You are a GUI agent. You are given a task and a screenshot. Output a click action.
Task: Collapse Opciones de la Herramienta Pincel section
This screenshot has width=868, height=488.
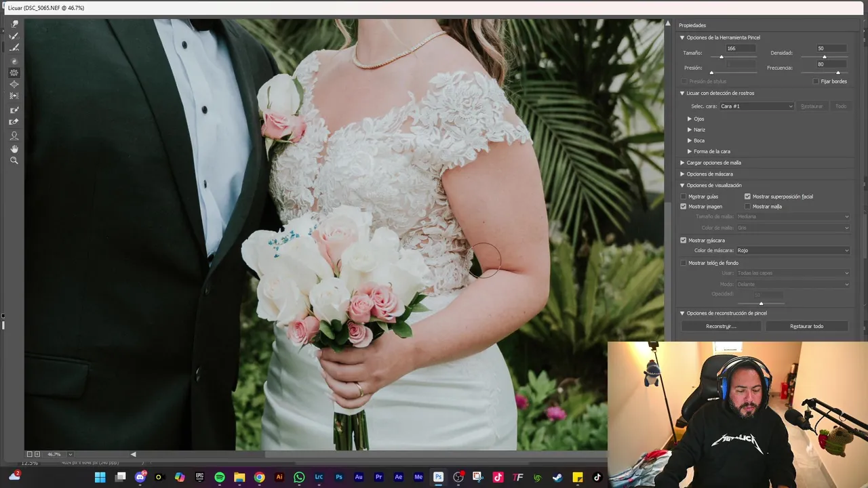coord(682,37)
